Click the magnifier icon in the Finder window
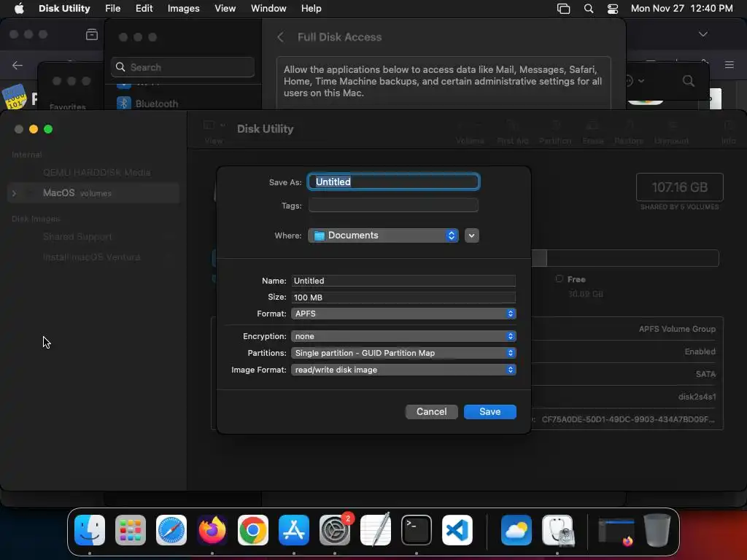 [x=689, y=80]
